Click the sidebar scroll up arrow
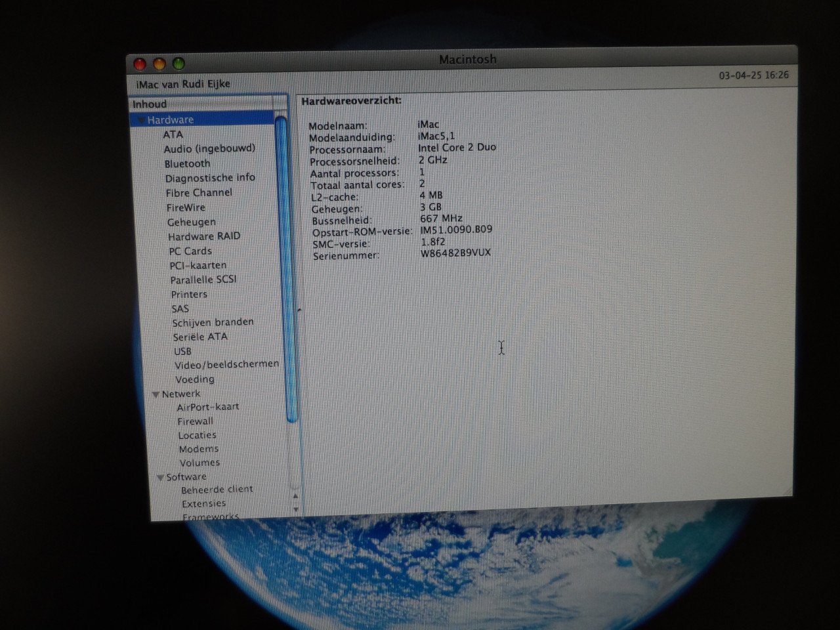 point(295,497)
